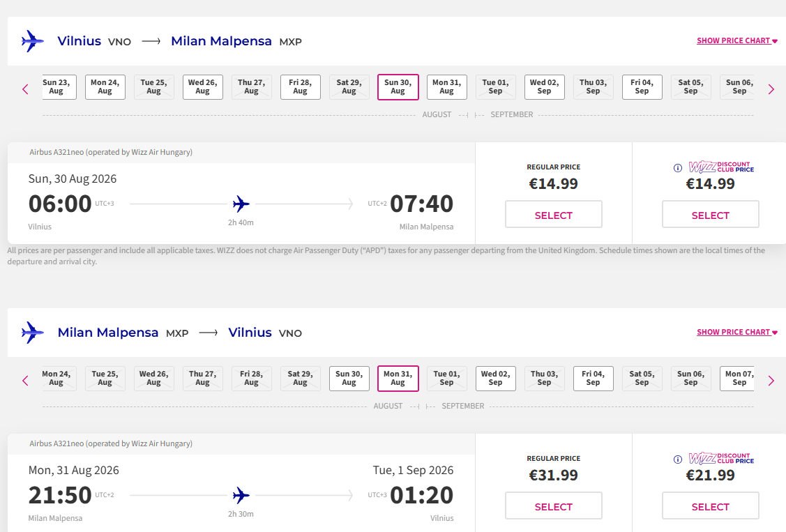Choose Fri 28, Aug for outbound flight
Image resolution: width=786 pixels, height=532 pixels.
300,87
